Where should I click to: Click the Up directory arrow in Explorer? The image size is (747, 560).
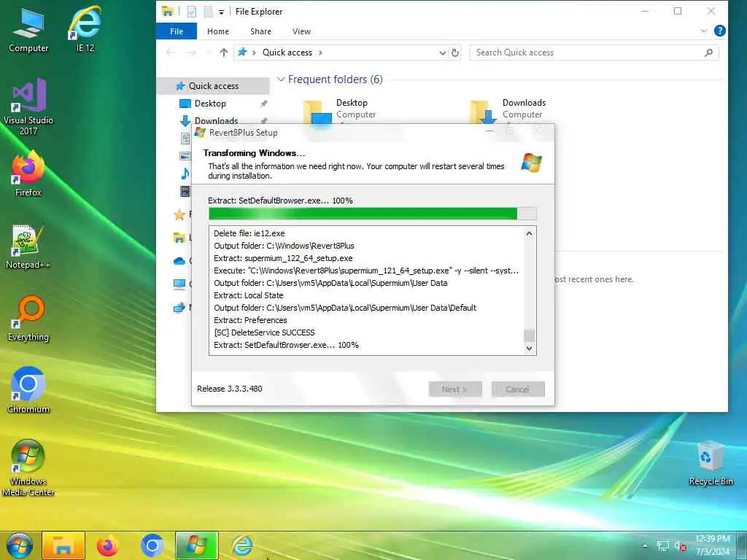coord(223,52)
